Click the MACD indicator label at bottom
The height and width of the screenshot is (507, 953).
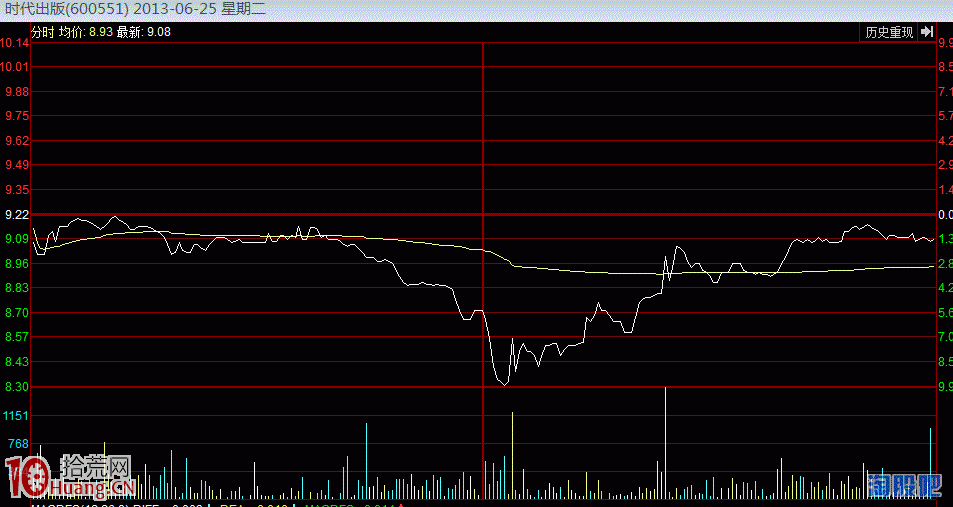point(60,505)
